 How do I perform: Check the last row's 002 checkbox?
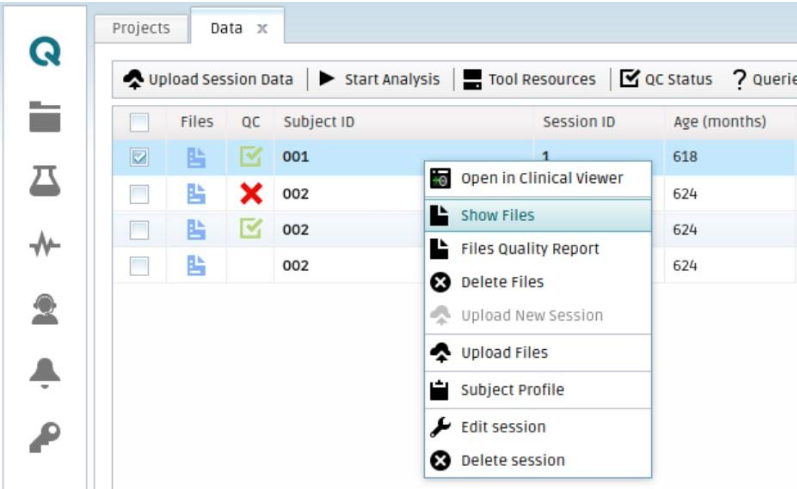click(140, 265)
